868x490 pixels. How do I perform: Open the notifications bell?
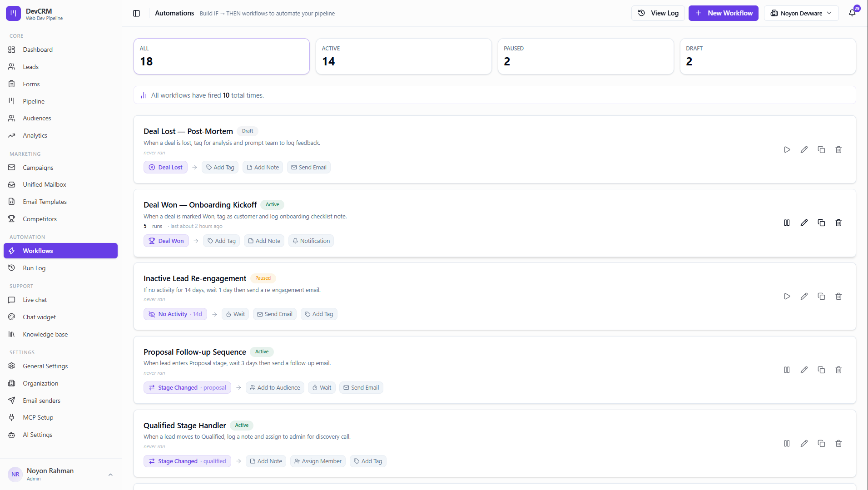pyautogui.click(x=853, y=13)
